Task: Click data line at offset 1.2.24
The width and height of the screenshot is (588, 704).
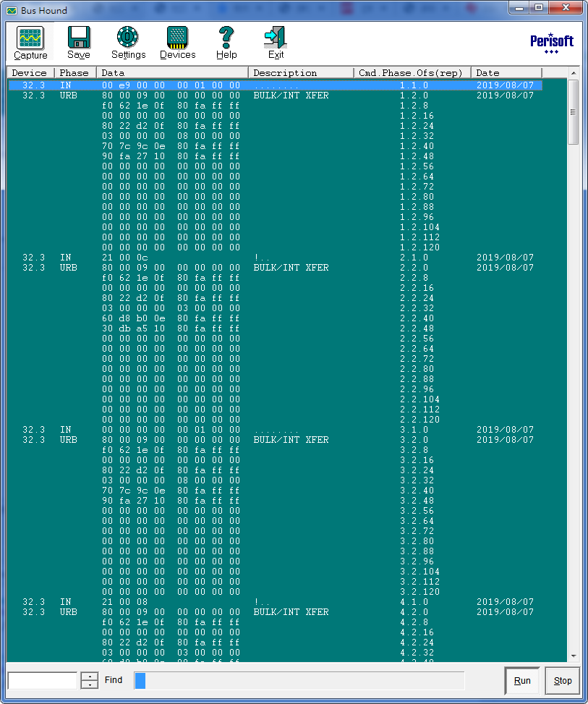Action: click(171, 126)
